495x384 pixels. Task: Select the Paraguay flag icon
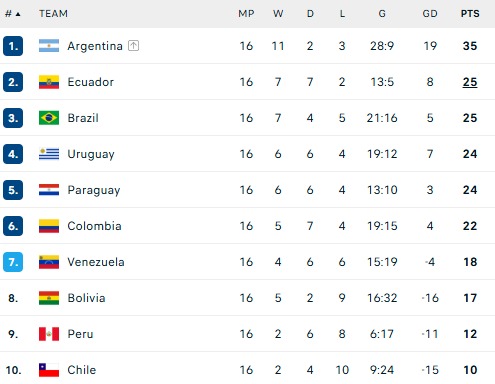(49, 190)
